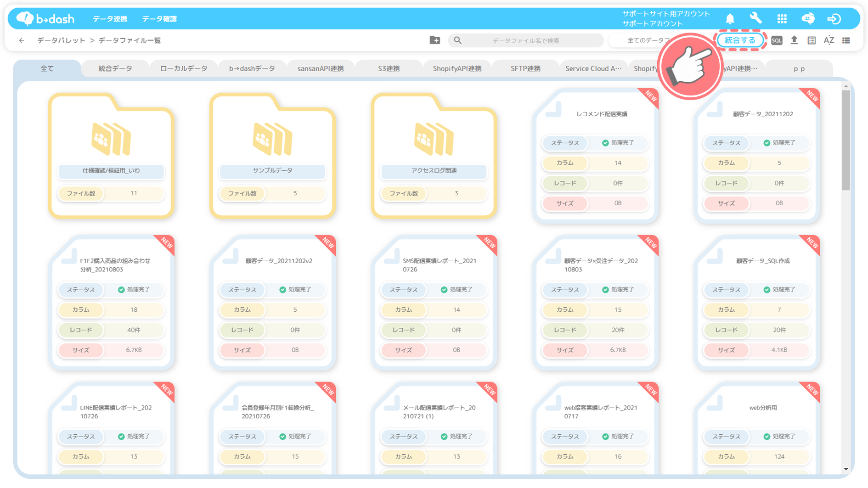Click the table view icon
The image size is (868, 488).
point(812,40)
